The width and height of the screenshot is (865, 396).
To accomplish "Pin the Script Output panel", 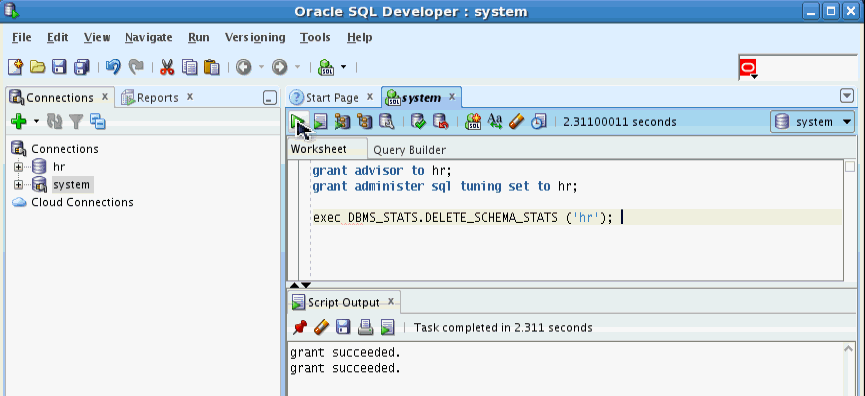I will (300, 328).
